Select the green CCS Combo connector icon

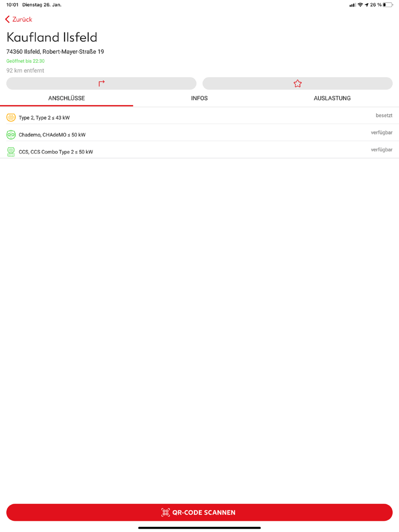pyautogui.click(x=11, y=152)
